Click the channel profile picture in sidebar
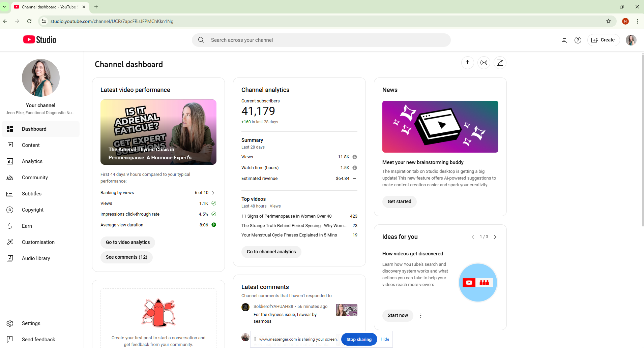 point(41,78)
